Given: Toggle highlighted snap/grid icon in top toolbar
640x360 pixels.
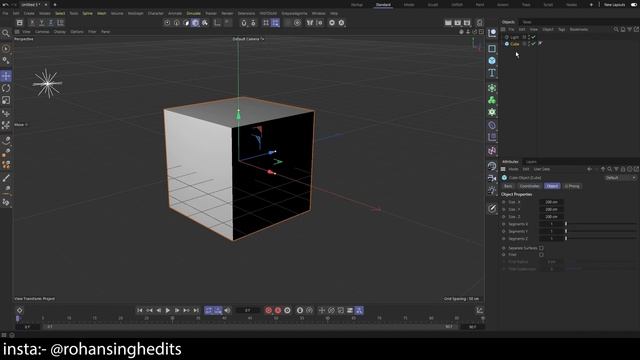Looking at the screenshot, I should point(276,23).
